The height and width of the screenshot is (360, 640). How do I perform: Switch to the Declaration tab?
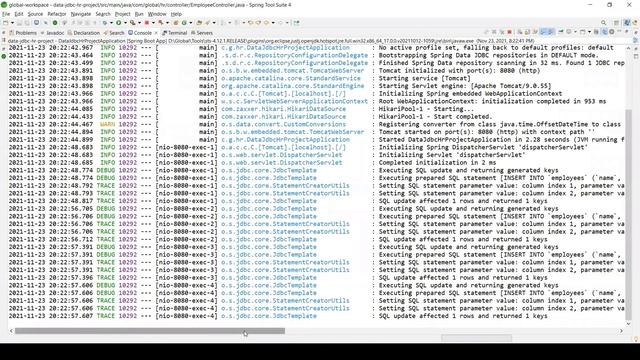click(84, 33)
